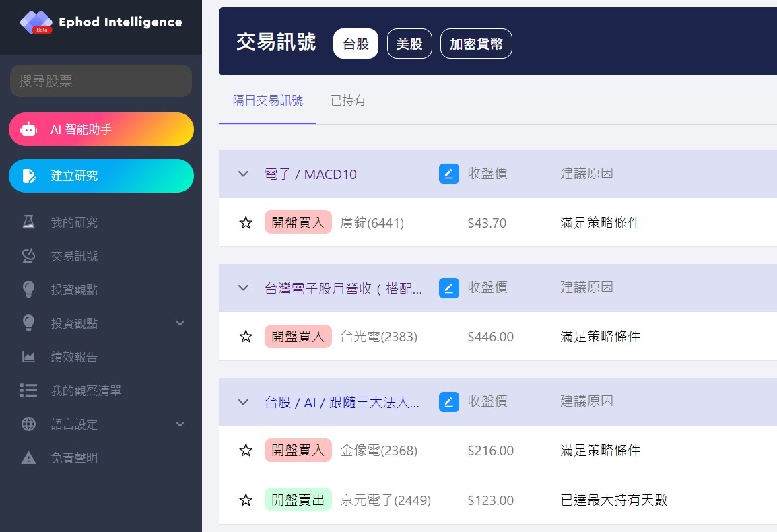Image resolution: width=777 pixels, height=532 pixels.
Task: Toggle favorite star for 台光電(2383)
Action: point(246,337)
